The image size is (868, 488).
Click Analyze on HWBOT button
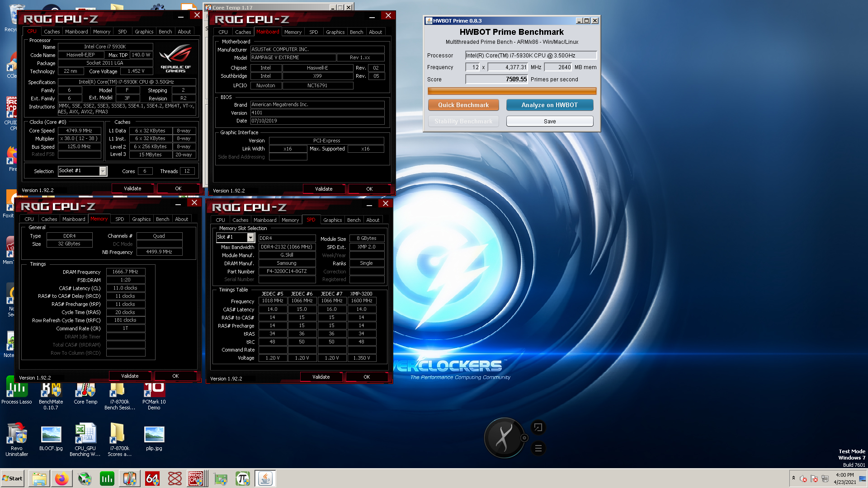[x=550, y=105]
